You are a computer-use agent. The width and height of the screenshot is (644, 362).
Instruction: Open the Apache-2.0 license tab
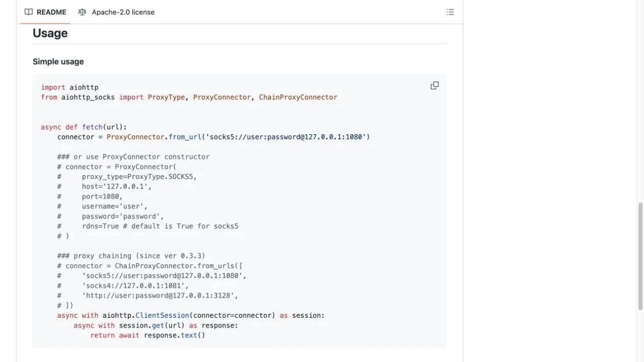pos(117,12)
